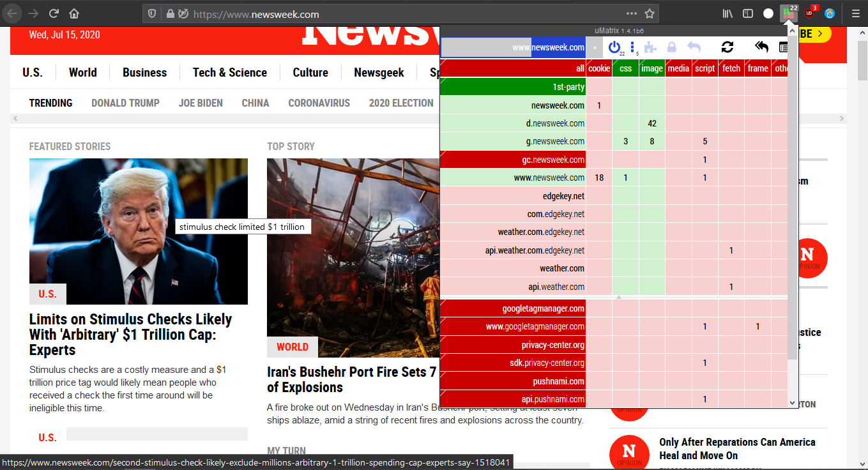Click the d.newsweek.com image cell showing 42

tap(652, 123)
